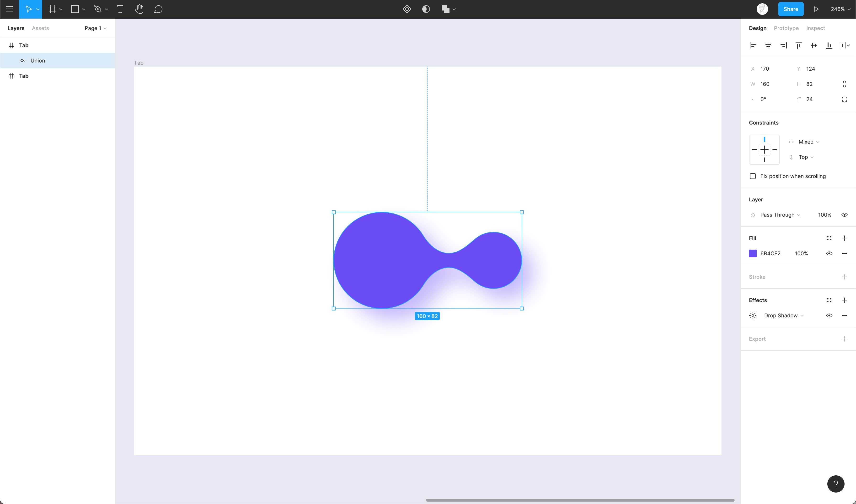Enable Fix position when scrolling
Image resolution: width=856 pixels, height=504 pixels.
point(753,176)
